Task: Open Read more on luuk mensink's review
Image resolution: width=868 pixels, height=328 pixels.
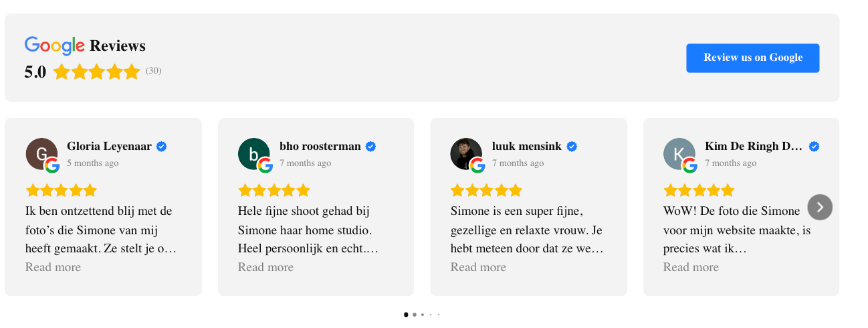Action: click(478, 267)
